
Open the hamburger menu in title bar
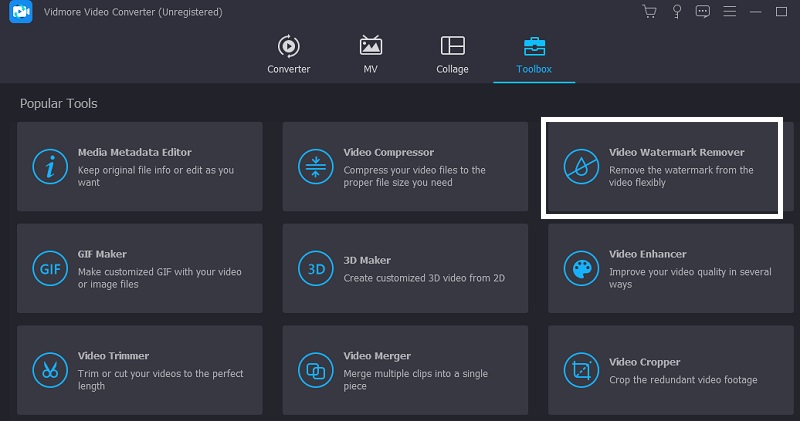(x=730, y=12)
